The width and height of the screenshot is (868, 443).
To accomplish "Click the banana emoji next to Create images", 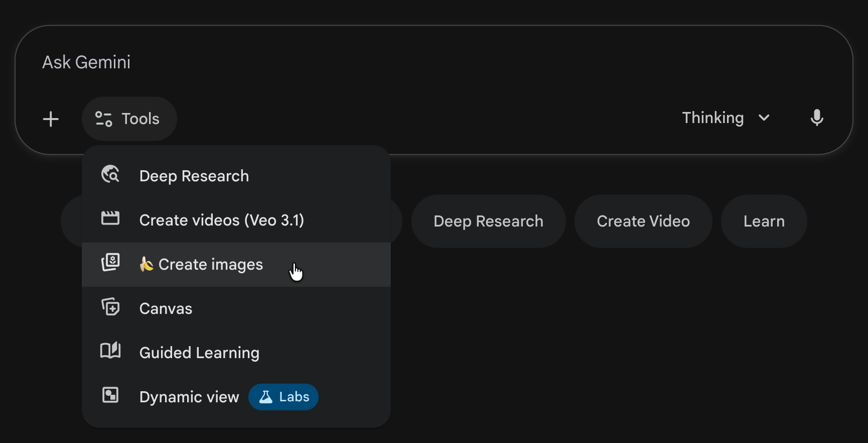I will (x=146, y=264).
